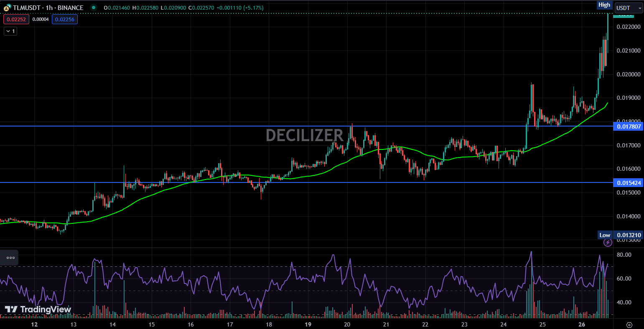This screenshot has width=644, height=329.
Task: Open the three-dots indicator pane menu
Action: pos(10,258)
